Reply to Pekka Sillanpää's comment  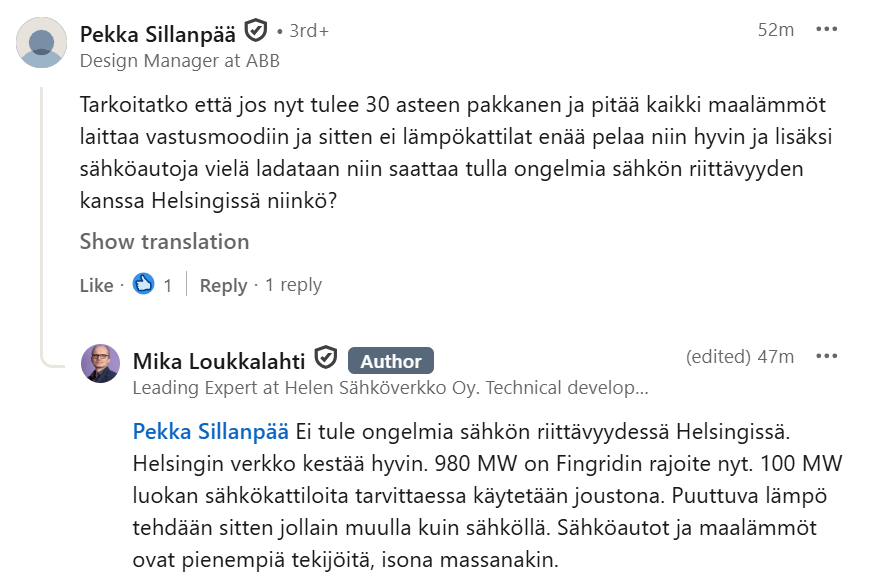pyautogui.click(x=223, y=285)
